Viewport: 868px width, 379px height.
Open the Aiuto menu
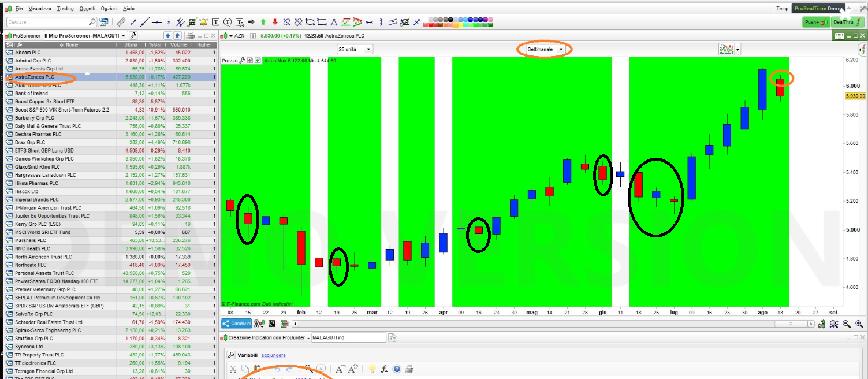pyautogui.click(x=129, y=9)
